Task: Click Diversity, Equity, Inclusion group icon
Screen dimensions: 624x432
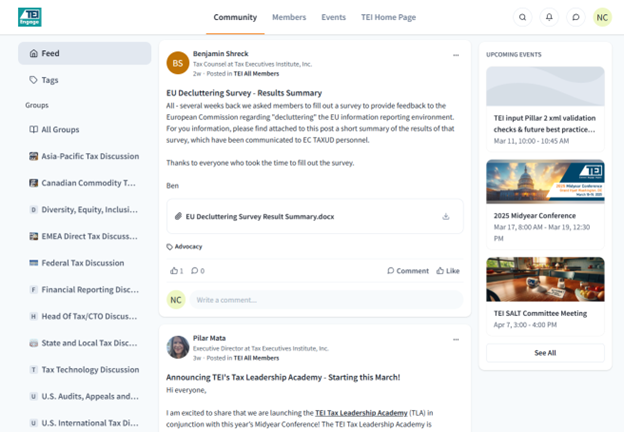Action: (33, 209)
